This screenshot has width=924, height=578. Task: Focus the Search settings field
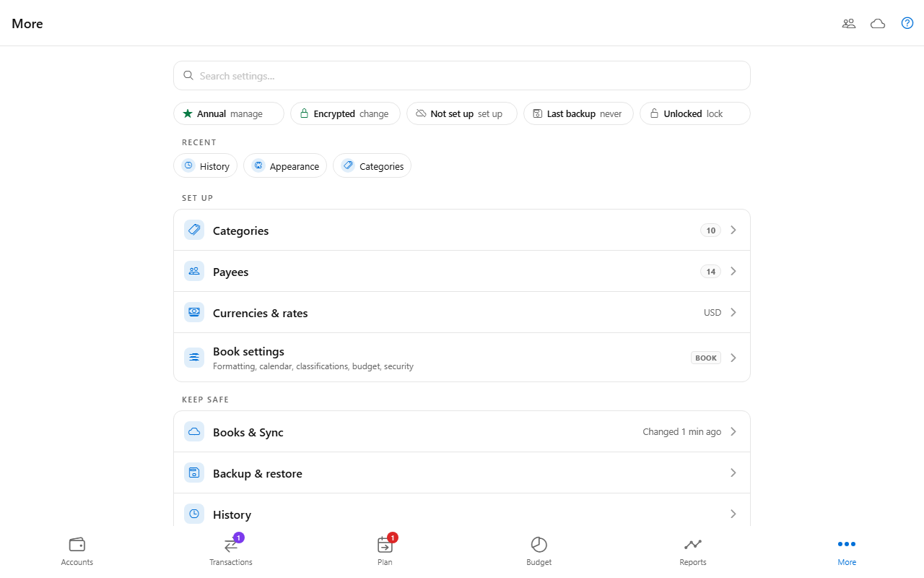(462, 75)
